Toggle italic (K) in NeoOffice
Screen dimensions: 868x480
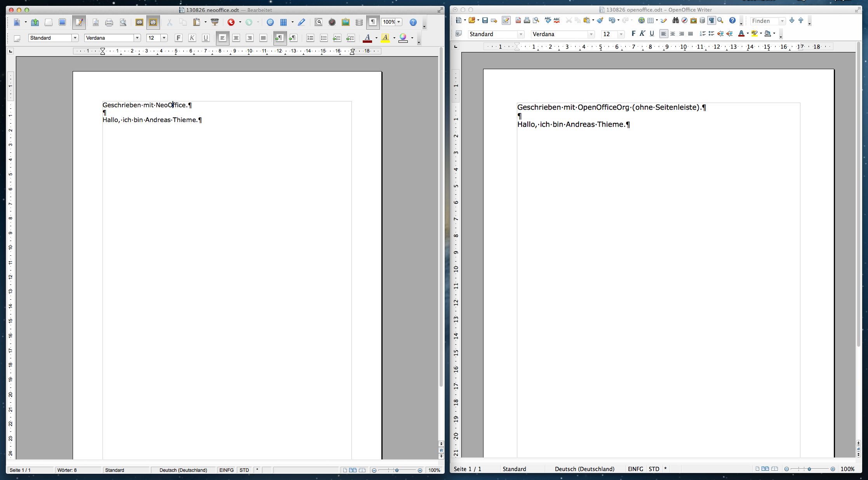pyautogui.click(x=192, y=38)
